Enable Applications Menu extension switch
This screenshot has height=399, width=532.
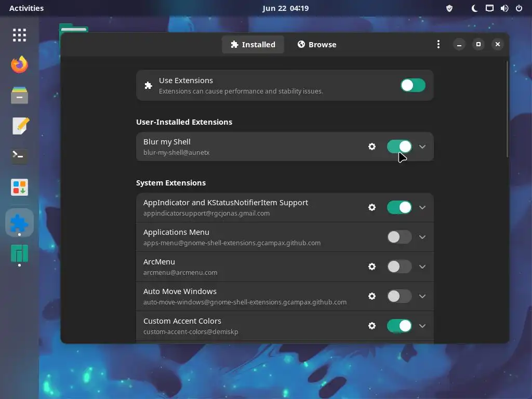click(x=400, y=237)
